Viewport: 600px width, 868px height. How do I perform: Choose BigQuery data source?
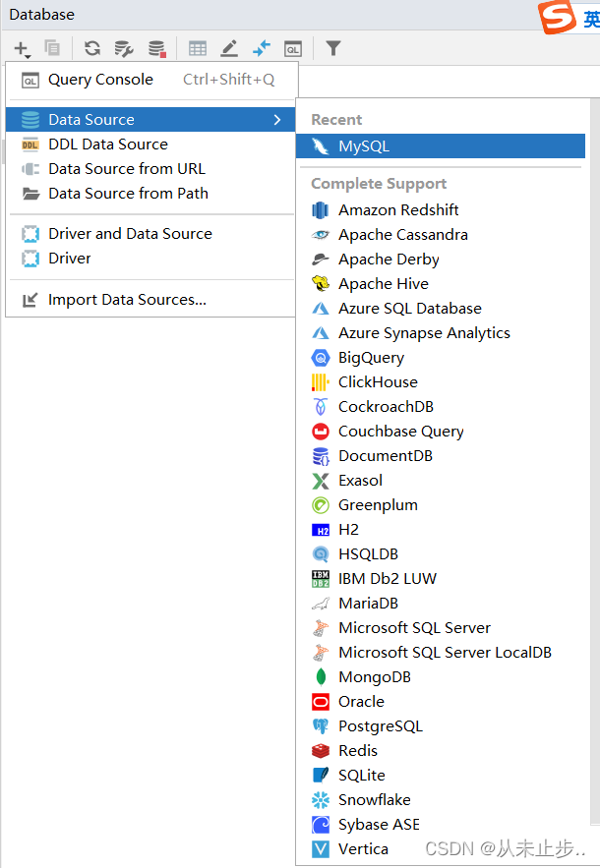[x=441, y=358]
